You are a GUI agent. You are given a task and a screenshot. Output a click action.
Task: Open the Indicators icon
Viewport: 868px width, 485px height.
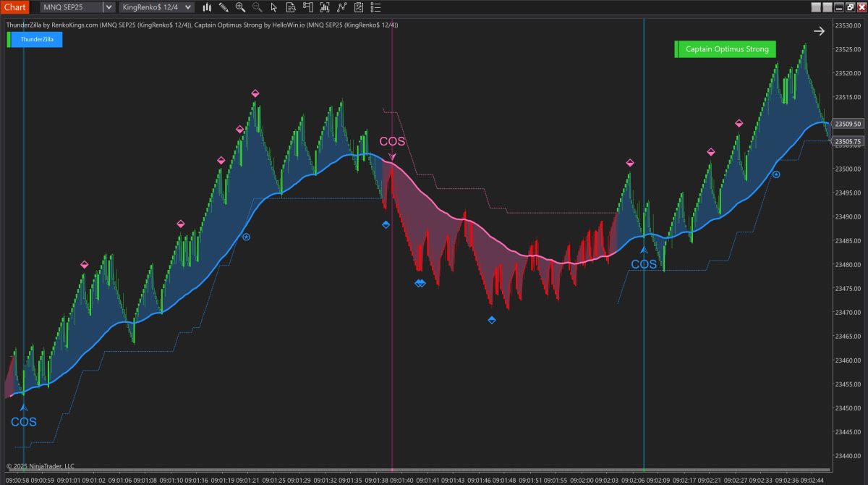pyautogui.click(x=341, y=7)
